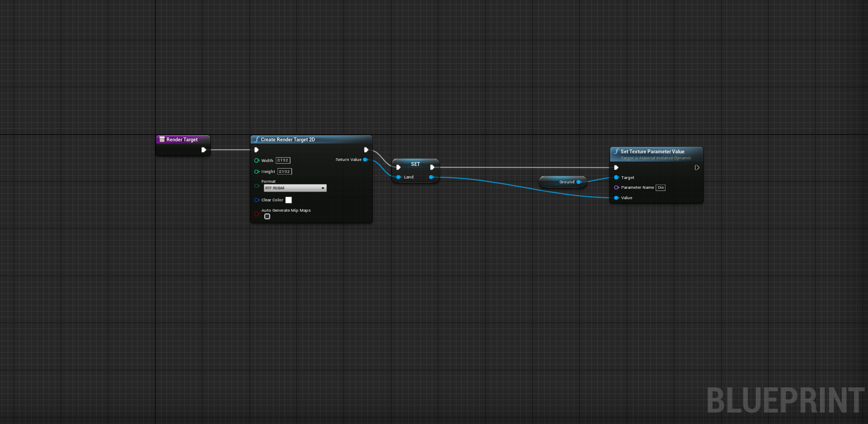
Task: Select the Set Texture Parameter Value node title
Action: [x=652, y=152]
